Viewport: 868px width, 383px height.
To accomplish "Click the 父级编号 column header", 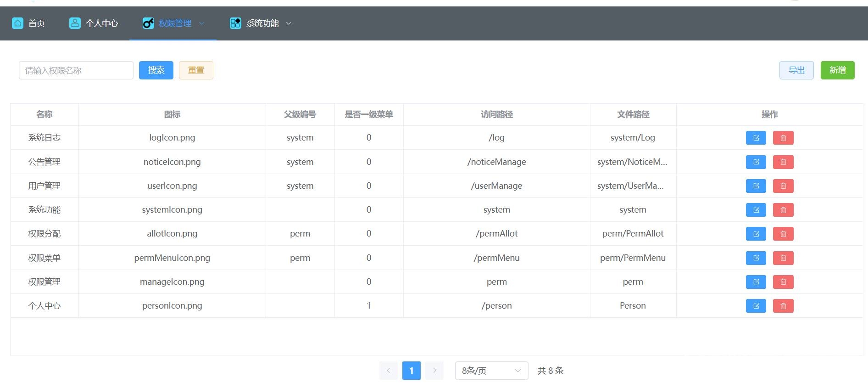I will coord(300,114).
